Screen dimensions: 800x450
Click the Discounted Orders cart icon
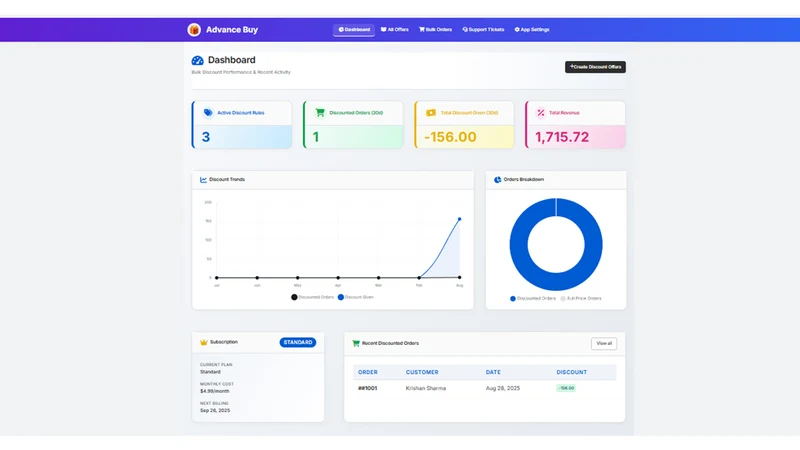(x=320, y=113)
